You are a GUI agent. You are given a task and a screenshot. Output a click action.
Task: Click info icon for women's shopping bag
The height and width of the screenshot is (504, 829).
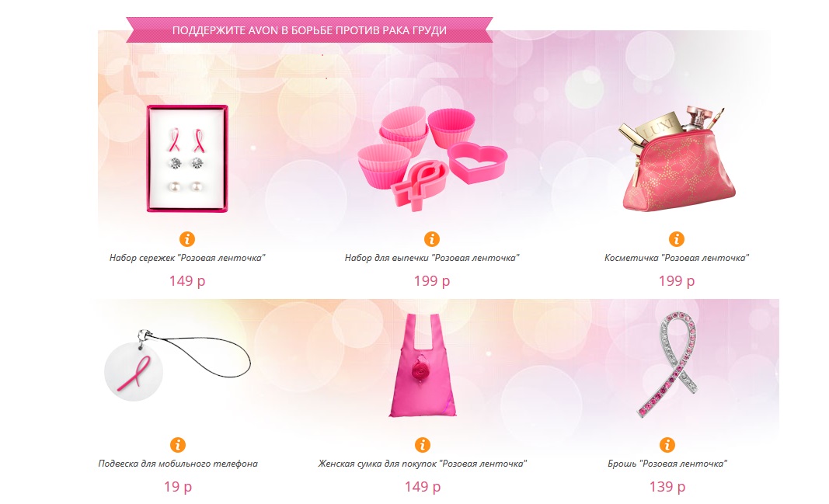coord(422,444)
